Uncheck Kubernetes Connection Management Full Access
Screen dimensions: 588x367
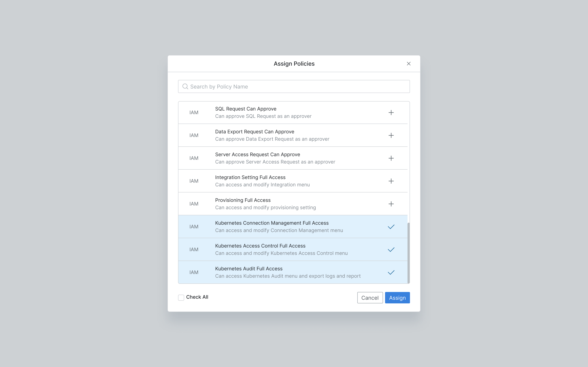[391, 227]
